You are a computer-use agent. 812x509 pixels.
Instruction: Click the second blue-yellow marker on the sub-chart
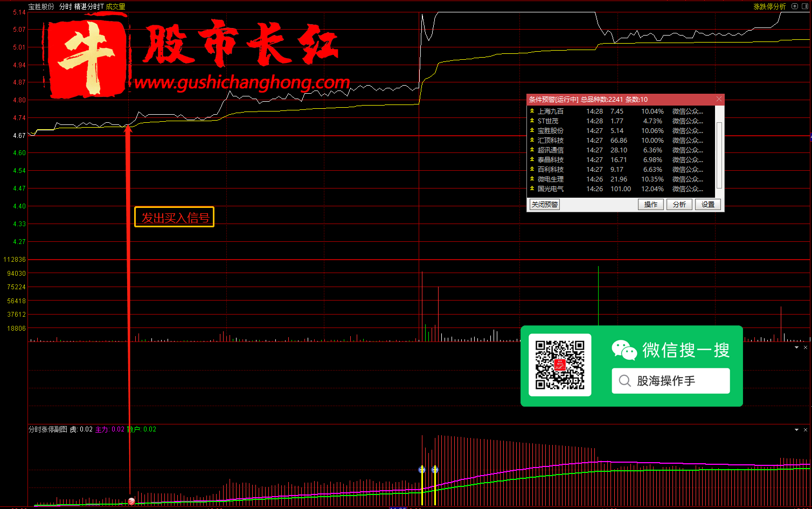point(435,470)
